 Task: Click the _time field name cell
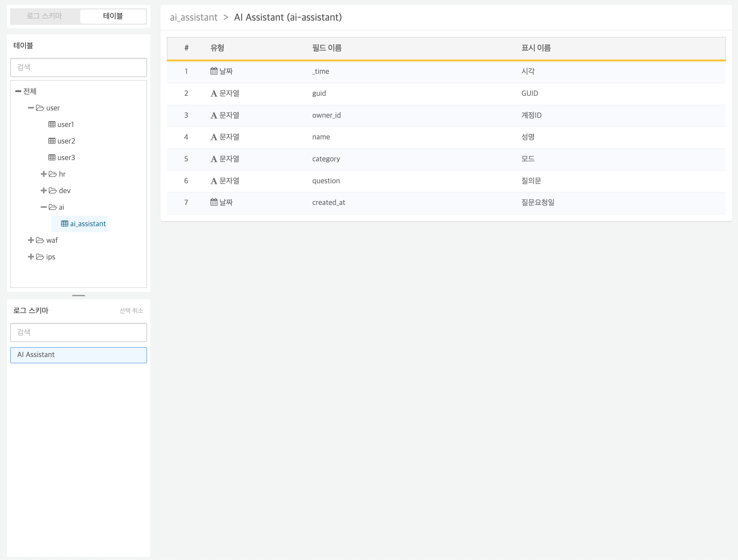pos(321,72)
